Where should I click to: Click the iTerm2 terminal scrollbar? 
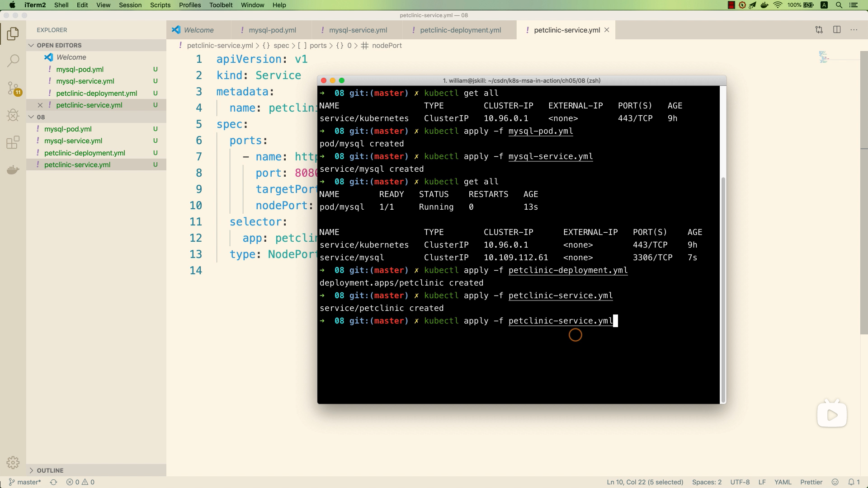click(x=723, y=289)
